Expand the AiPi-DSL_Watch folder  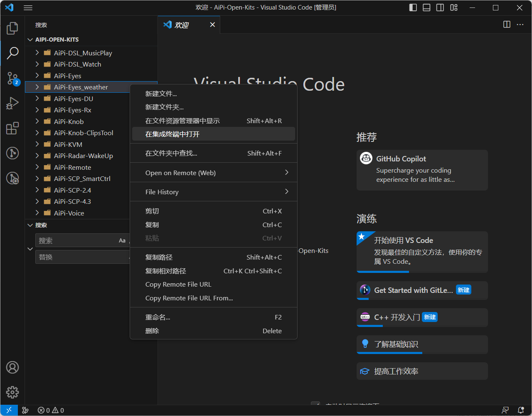click(x=37, y=64)
